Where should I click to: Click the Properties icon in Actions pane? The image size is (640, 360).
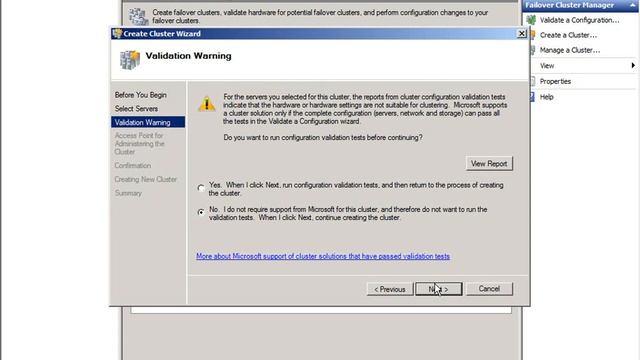532,81
